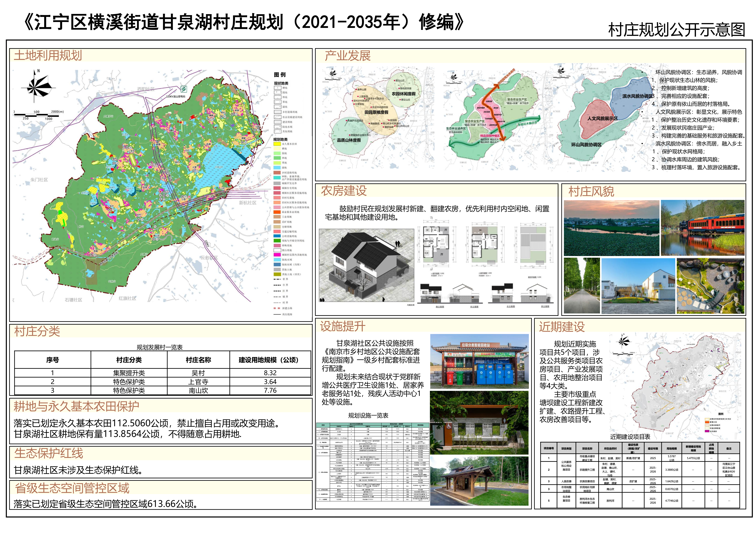Click the 220KV龙山变电站 substation symbol
The height and width of the screenshot is (535, 756).
[184, 89]
